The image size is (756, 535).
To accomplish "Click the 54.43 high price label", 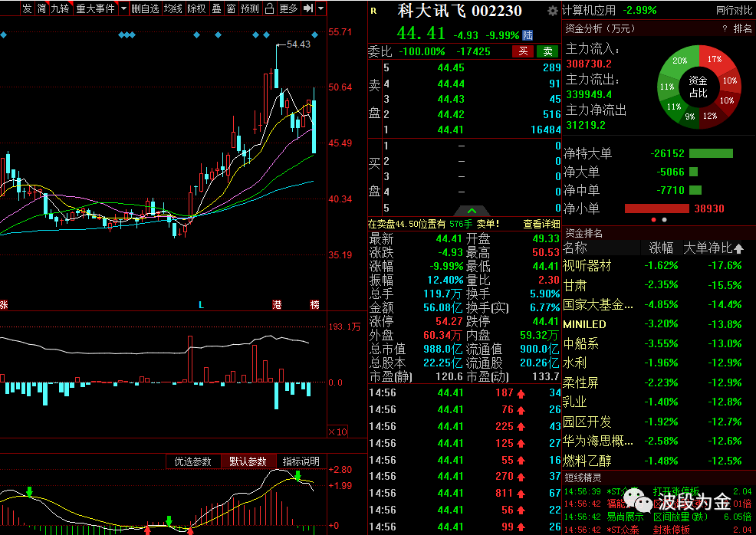I will coord(298,44).
